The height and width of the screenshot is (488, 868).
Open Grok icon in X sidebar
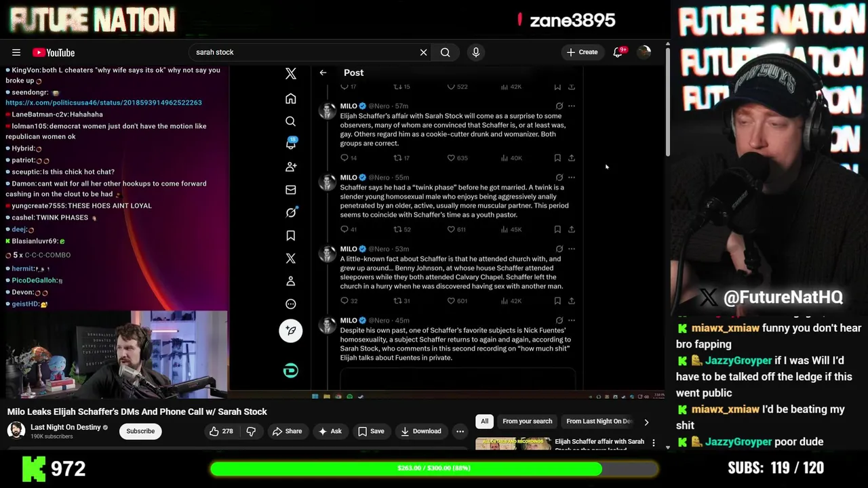[291, 213]
